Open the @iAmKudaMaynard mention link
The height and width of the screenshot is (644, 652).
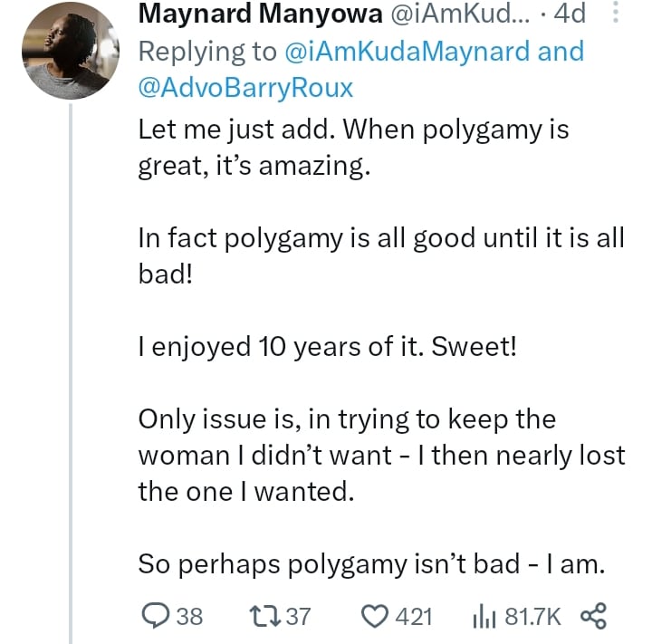406,51
